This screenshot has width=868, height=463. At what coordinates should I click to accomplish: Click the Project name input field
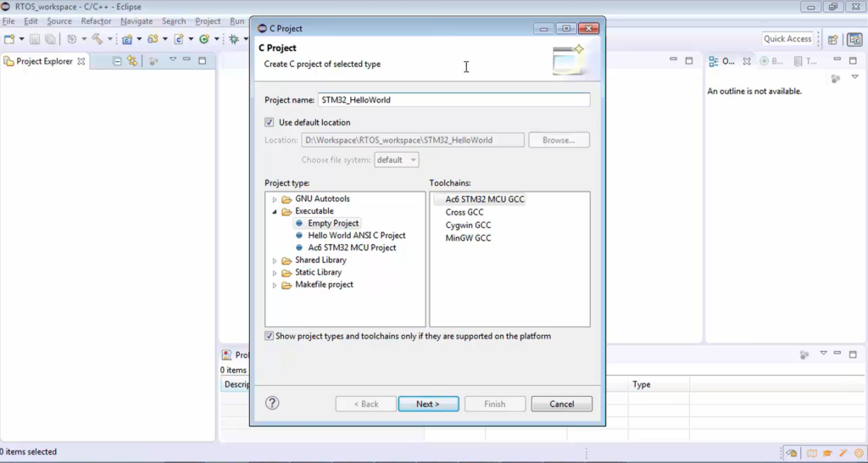click(454, 100)
